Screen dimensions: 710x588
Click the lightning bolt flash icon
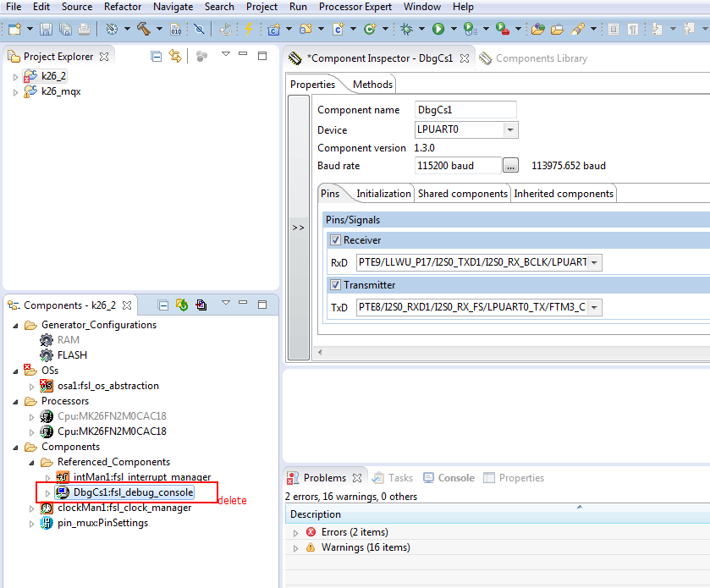pos(248,30)
